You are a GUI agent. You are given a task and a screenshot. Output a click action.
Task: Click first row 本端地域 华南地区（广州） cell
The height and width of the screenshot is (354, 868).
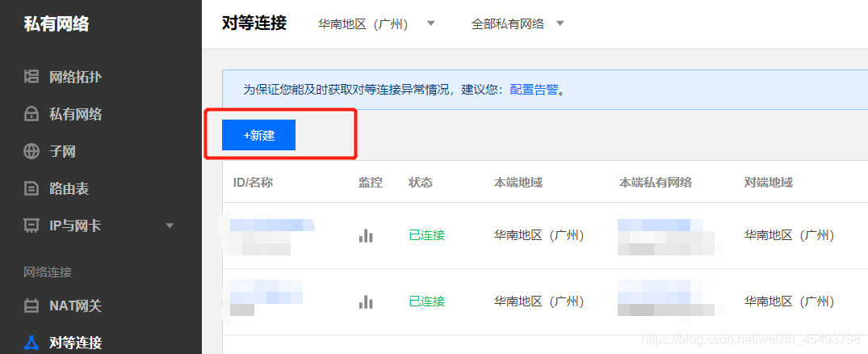pyautogui.click(x=539, y=235)
